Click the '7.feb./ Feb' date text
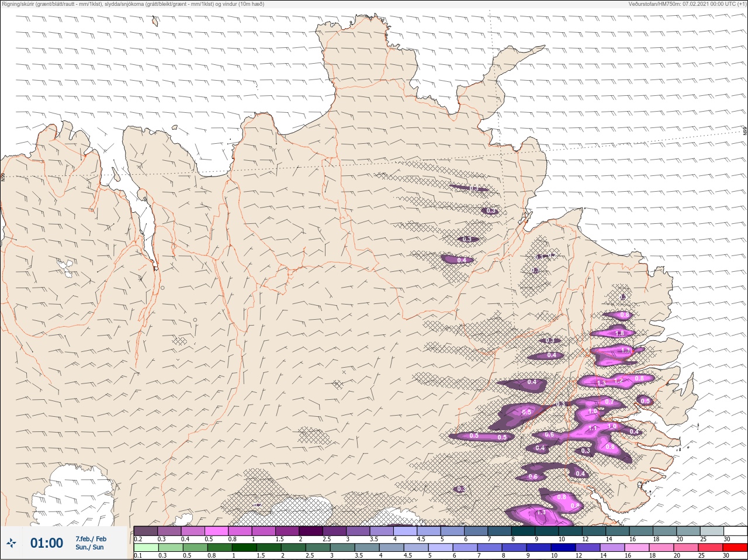Viewport: 748px width, 560px height. click(91, 538)
